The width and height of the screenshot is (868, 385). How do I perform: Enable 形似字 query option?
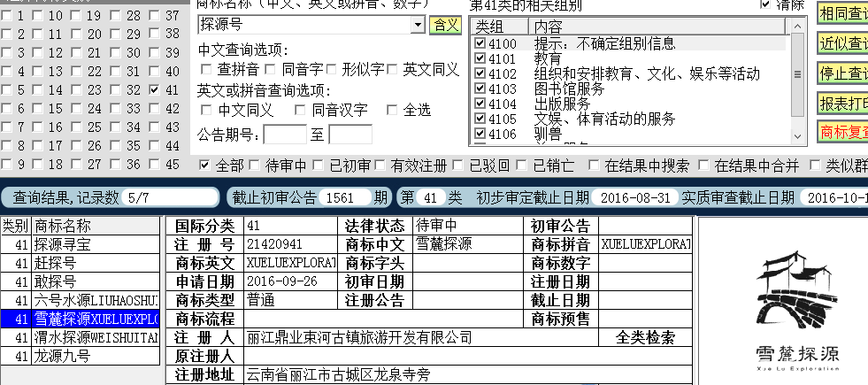[331, 69]
